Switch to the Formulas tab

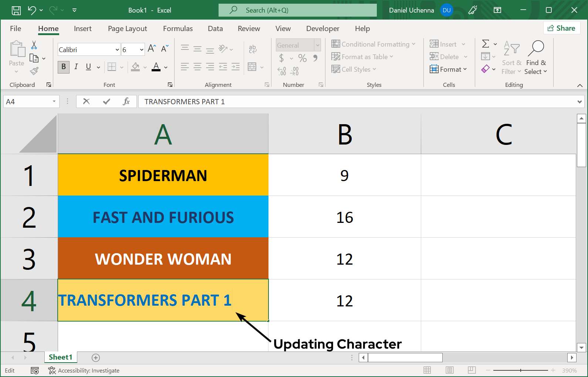click(x=178, y=28)
